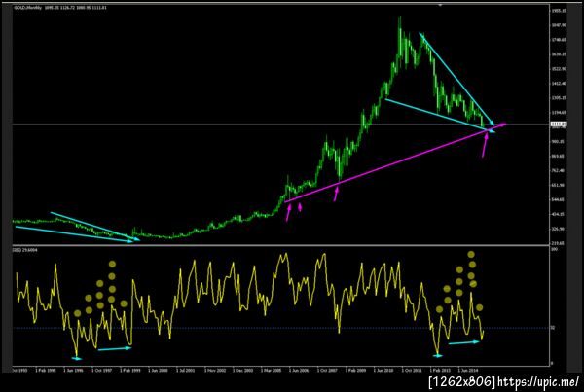Click the '1 Oct 2007' date label

327,371
